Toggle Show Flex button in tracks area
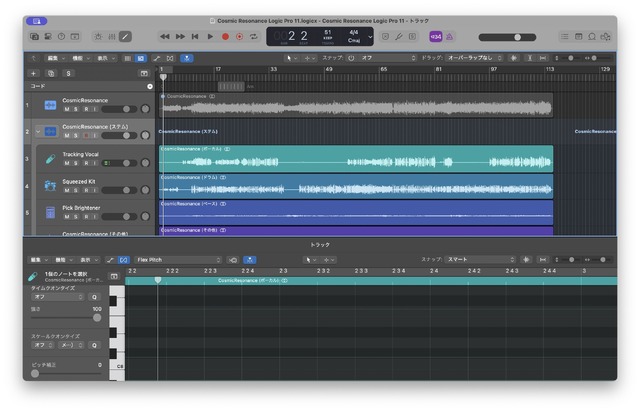This screenshot has height=411, width=640. [x=170, y=58]
